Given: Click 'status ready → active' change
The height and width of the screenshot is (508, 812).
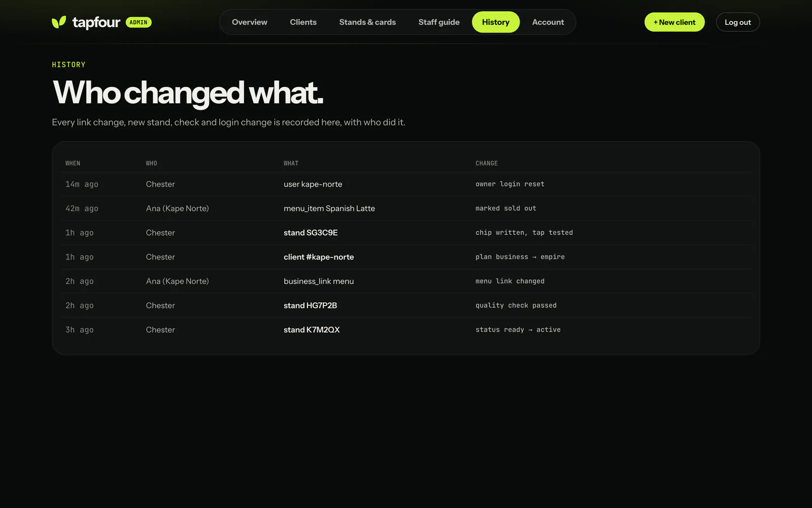Looking at the screenshot, I should click(x=518, y=330).
